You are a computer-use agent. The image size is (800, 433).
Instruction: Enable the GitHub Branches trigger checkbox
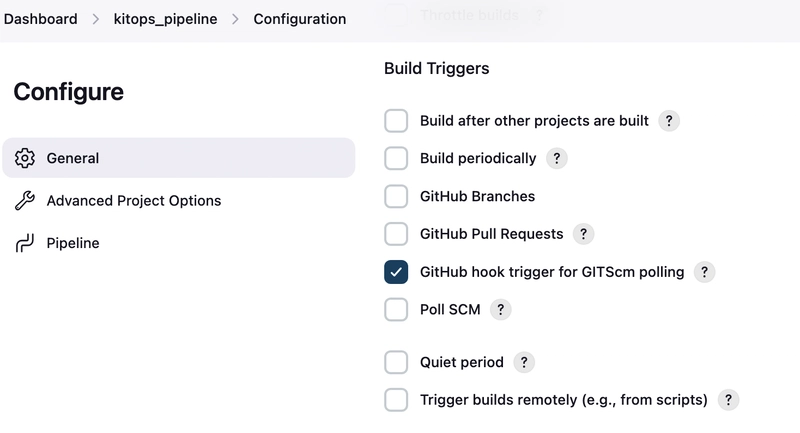[396, 196]
